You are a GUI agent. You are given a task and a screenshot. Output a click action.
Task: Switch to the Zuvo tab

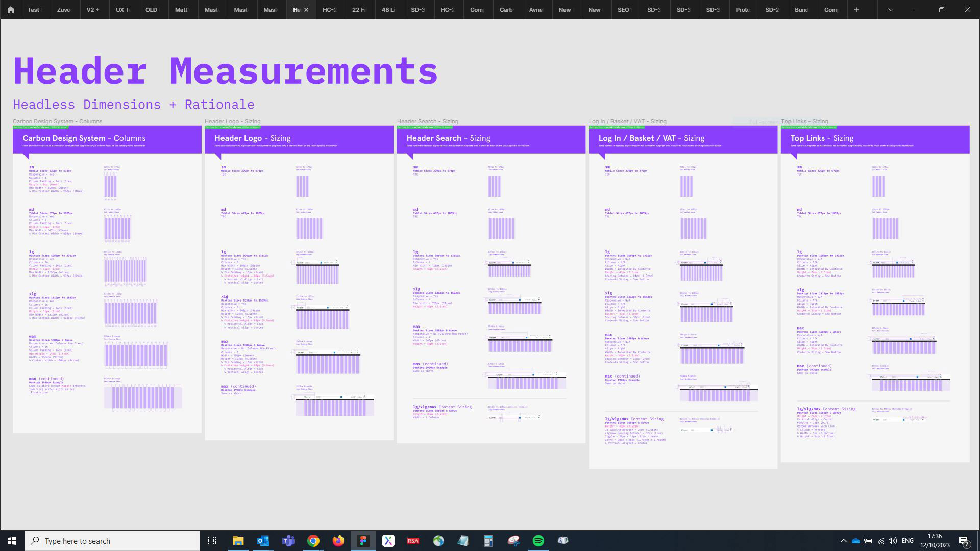click(64, 10)
